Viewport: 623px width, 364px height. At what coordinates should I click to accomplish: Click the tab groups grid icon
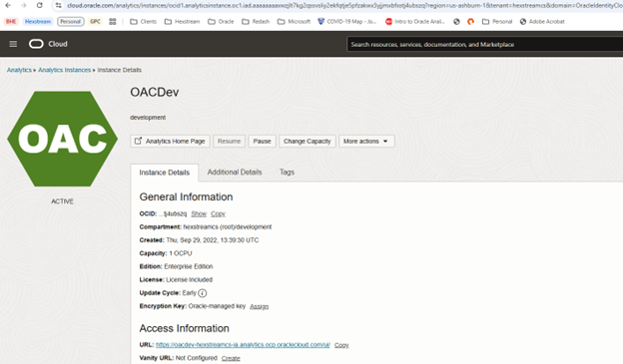[113, 21]
